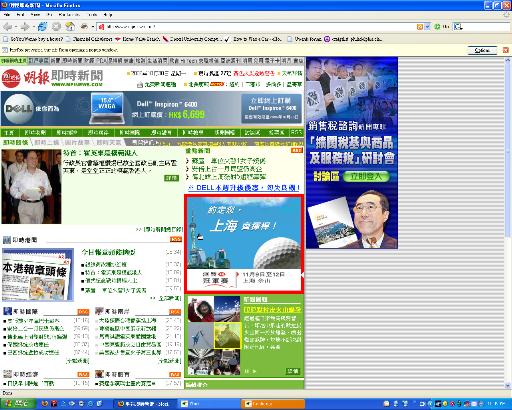Switch to the orange highlighted taskbar button

point(273,404)
